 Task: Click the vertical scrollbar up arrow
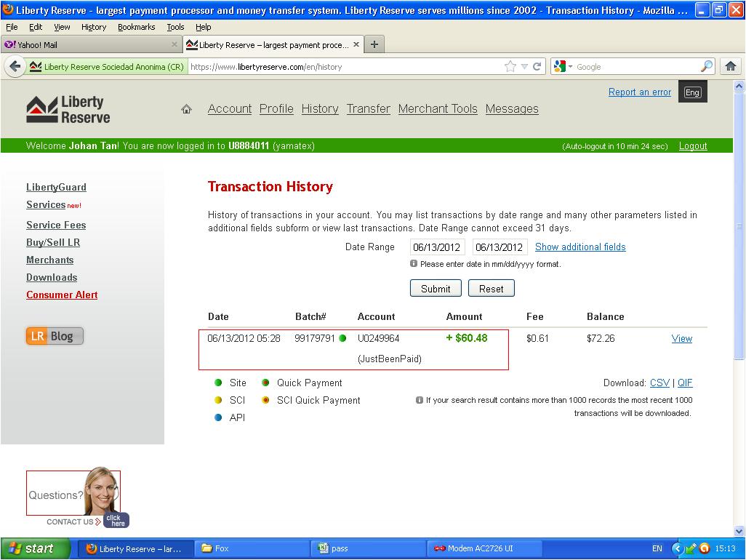[739, 86]
